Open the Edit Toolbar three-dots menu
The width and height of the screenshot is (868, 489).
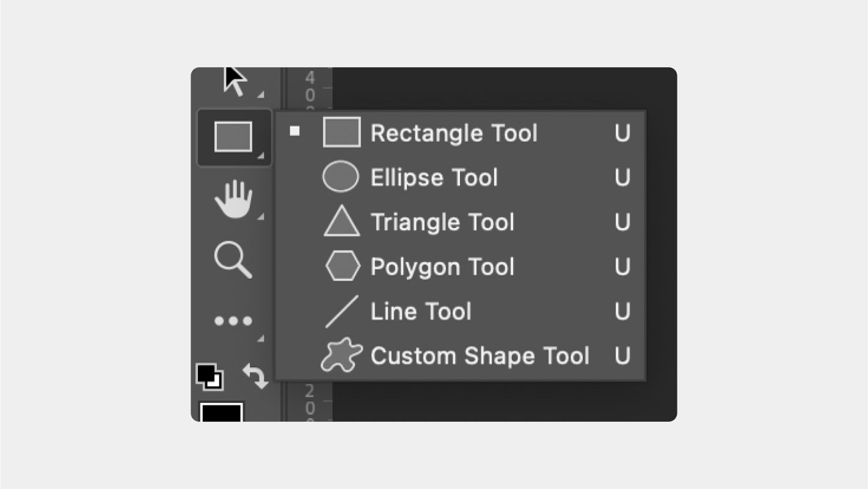click(233, 321)
